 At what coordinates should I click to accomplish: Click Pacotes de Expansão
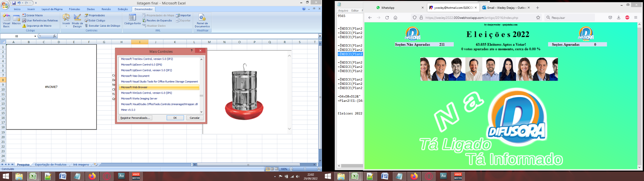[157, 20]
